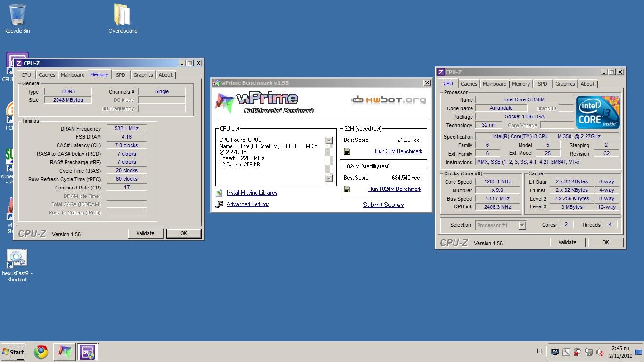The height and width of the screenshot is (362, 644).
Task: Open Mainboard tab in right CPU-Z window
Action: coord(495,84)
